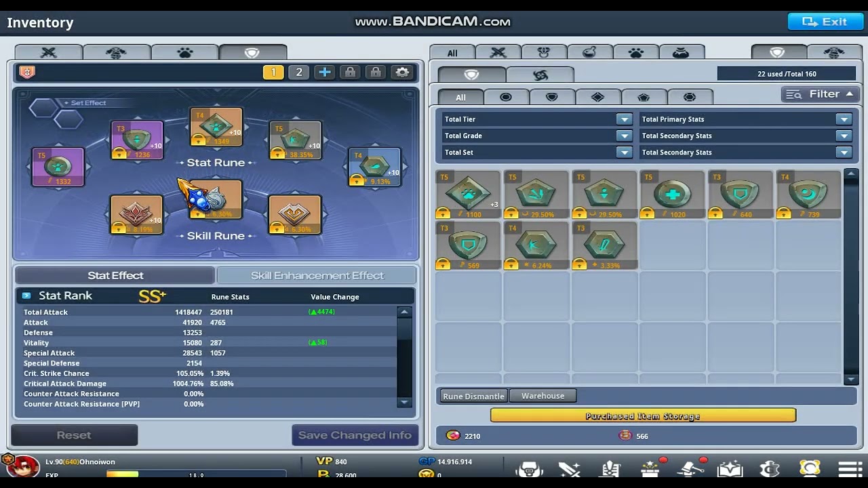Click inventory scrollbar down arrow

coord(851,380)
